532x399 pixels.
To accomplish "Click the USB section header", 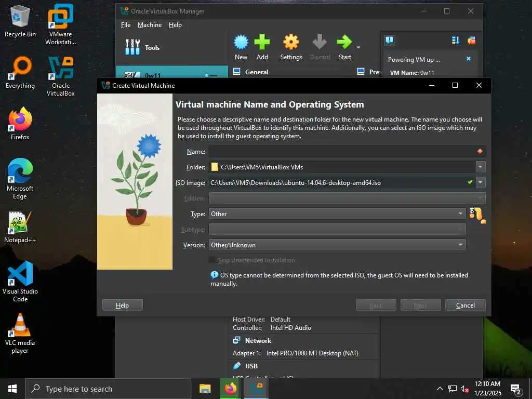I will click(x=251, y=366).
